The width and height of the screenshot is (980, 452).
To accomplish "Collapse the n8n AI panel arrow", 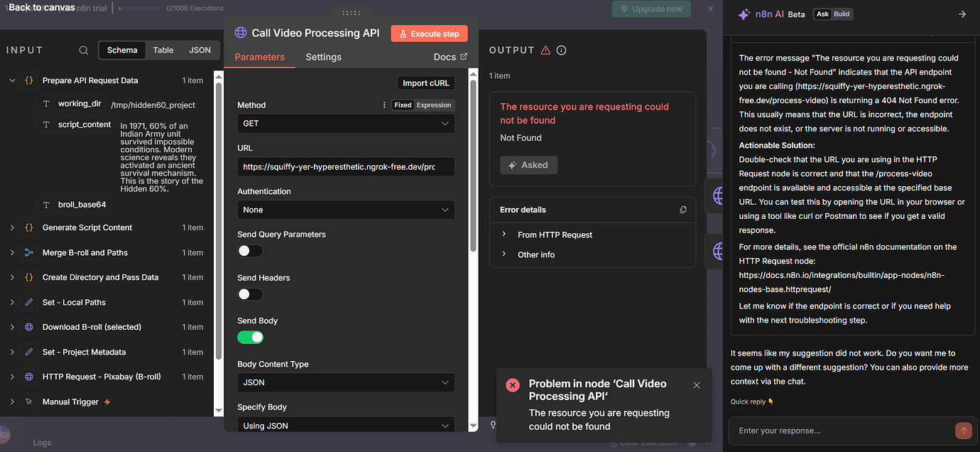I will (962, 14).
